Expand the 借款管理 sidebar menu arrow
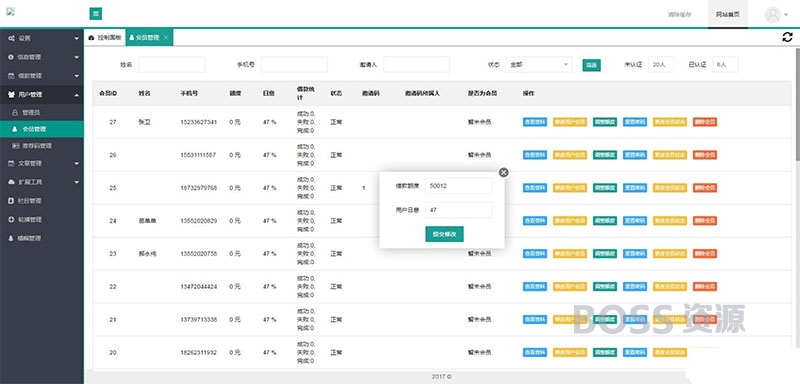Screen dimensions: 800x384 coord(77,76)
